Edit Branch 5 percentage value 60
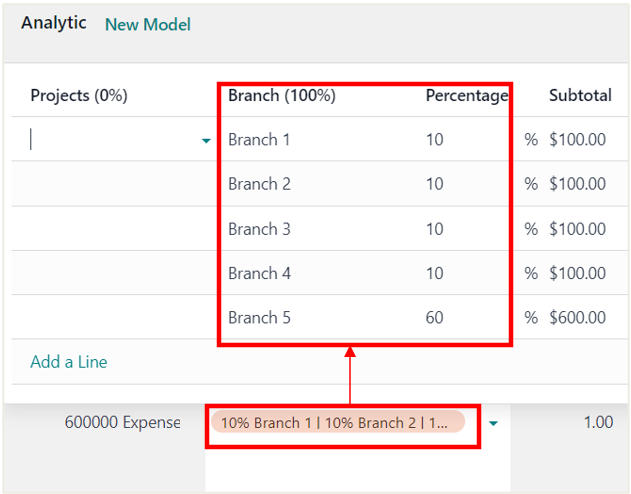Screen dimensions: 631x494 click(x=435, y=317)
